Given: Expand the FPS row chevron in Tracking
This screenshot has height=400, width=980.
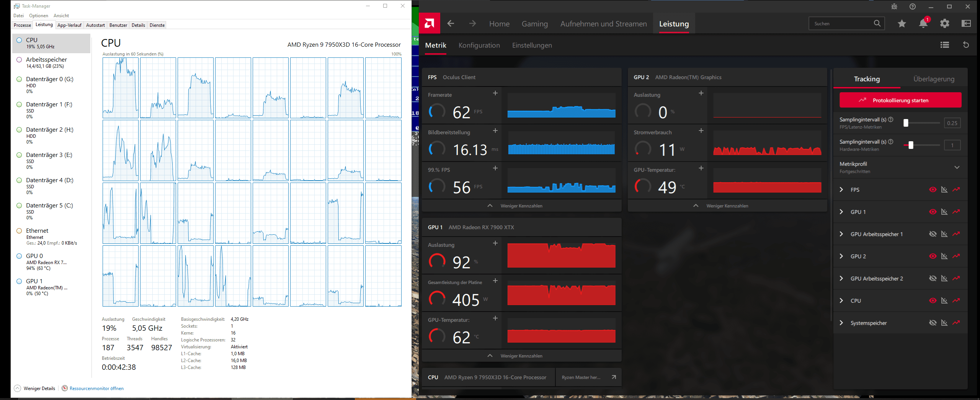Looking at the screenshot, I should coord(841,189).
